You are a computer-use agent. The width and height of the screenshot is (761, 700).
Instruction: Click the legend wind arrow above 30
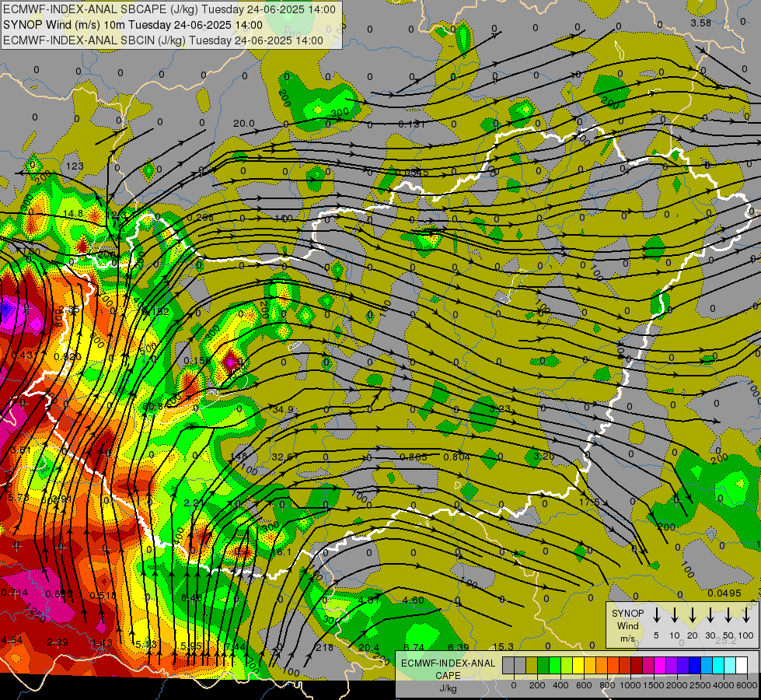point(710,614)
